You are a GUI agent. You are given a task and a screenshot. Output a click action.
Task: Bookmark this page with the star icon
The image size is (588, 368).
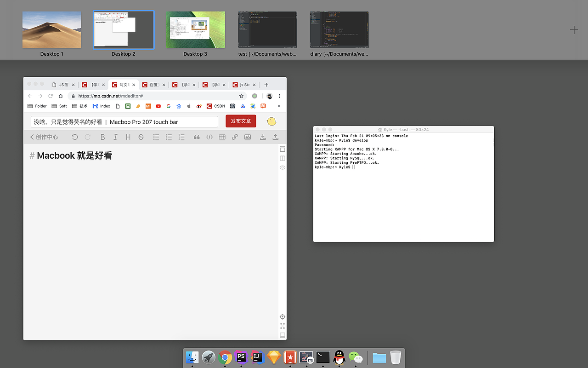click(241, 96)
